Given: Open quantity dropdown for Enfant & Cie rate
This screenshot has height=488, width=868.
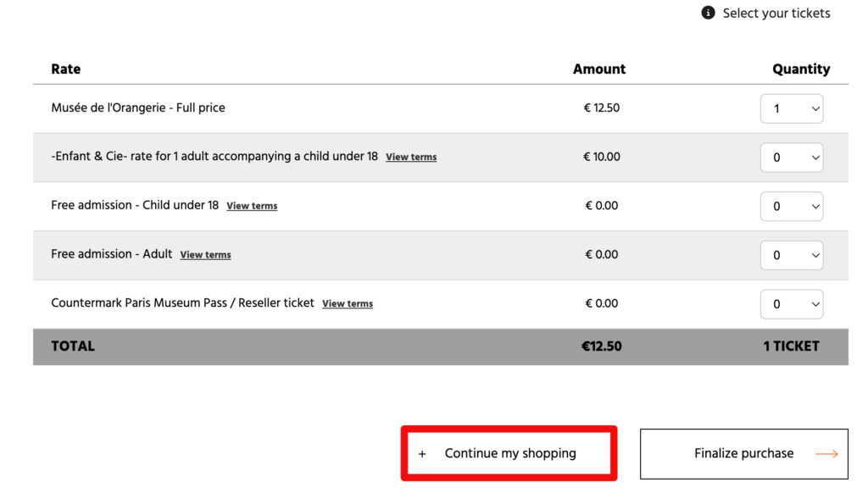Looking at the screenshot, I should [x=792, y=158].
